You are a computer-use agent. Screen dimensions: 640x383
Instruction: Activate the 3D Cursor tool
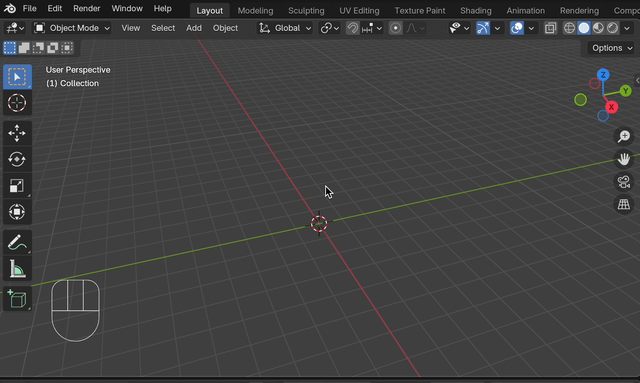coord(17,103)
